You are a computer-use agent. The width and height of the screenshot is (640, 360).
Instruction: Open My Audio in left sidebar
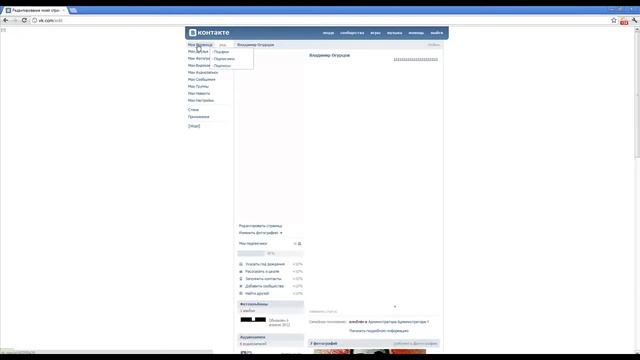203,73
